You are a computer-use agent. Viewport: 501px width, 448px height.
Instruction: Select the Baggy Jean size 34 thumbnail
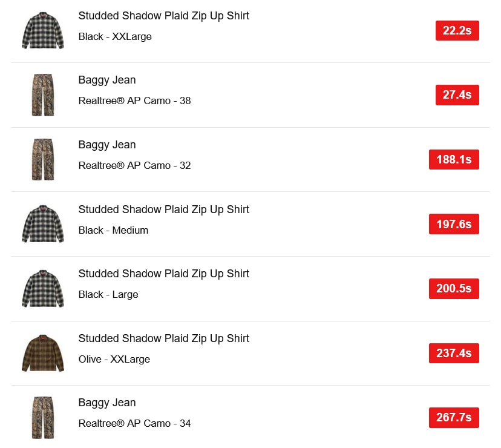tap(43, 418)
